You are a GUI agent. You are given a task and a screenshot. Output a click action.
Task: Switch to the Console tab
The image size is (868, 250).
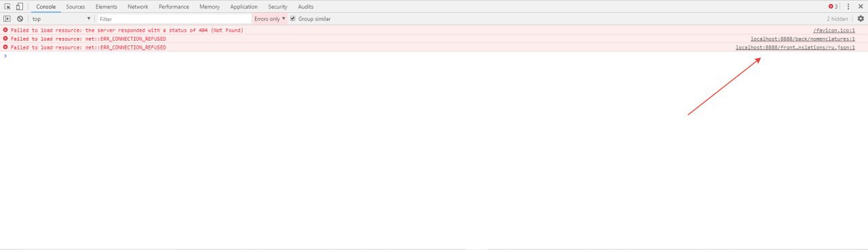[x=46, y=7]
